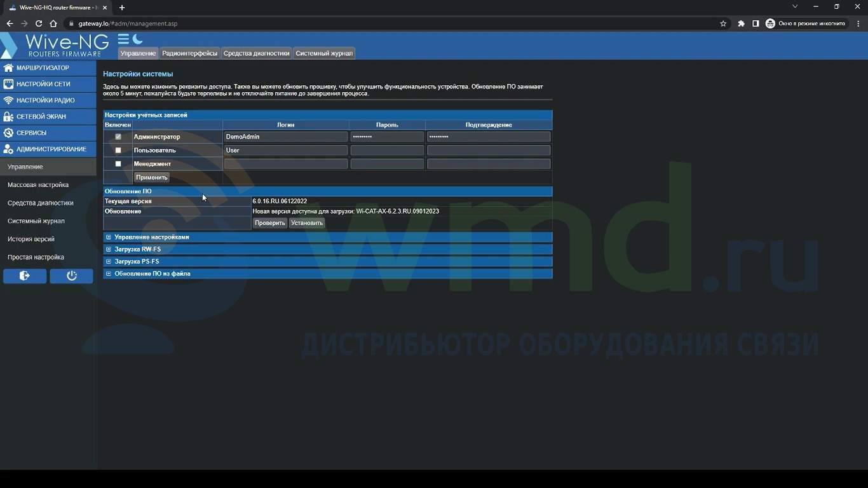This screenshot has height=488, width=868.
Task: Enable the Пользователь account checkbox
Action: [118, 151]
